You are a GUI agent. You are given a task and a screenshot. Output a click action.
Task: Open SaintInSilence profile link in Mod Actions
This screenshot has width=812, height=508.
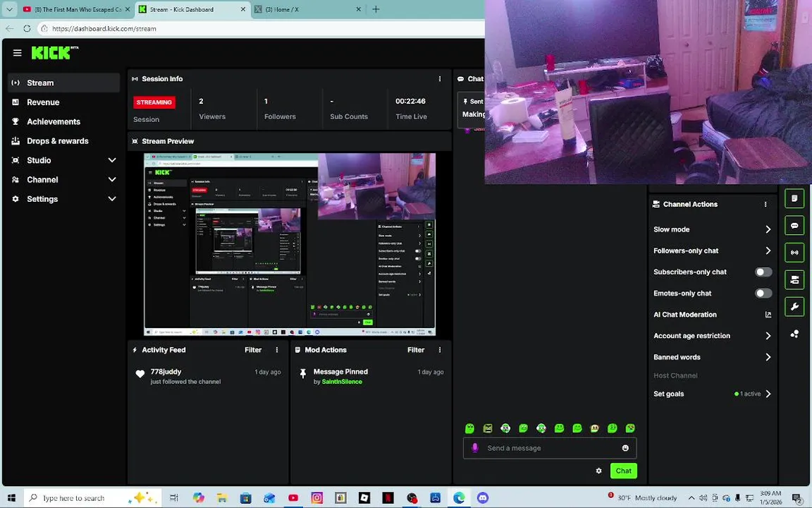point(342,382)
